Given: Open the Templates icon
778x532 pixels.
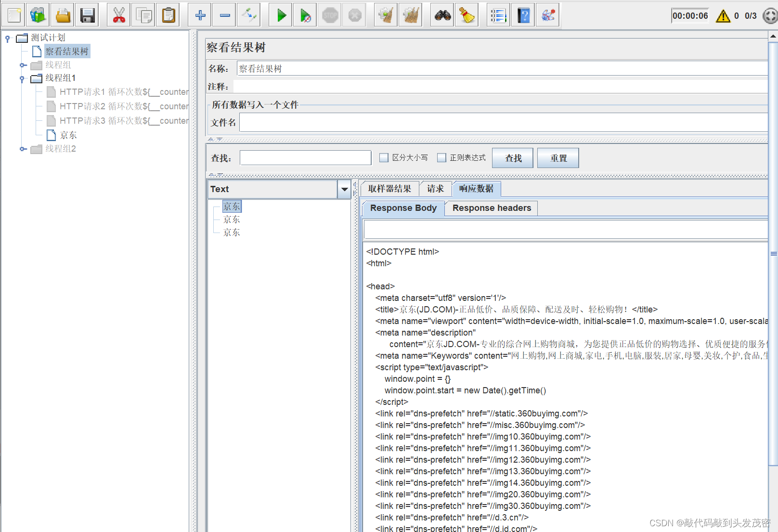Looking at the screenshot, I should click(x=38, y=15).
